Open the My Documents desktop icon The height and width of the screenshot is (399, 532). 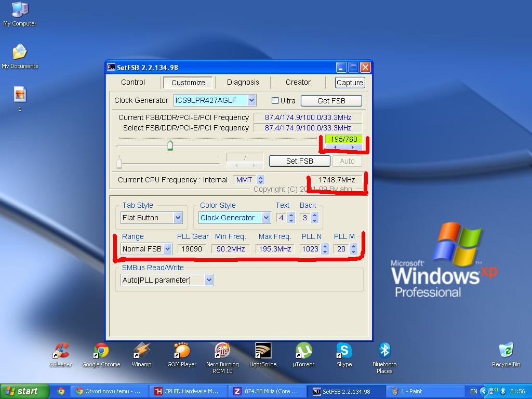pos(20,56)
